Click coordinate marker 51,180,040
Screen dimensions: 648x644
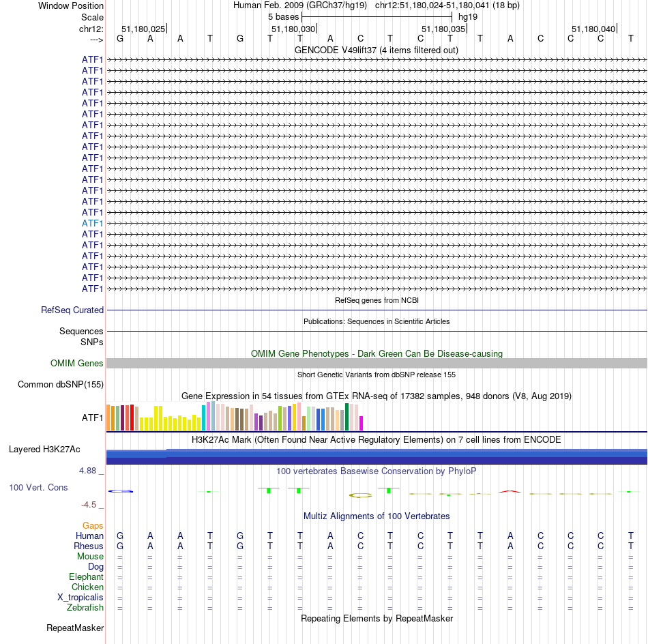point(593,29)
